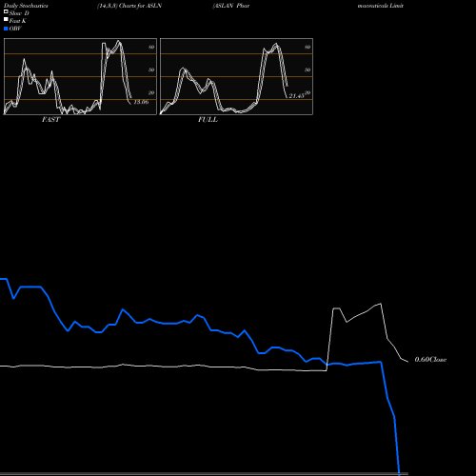Click the 'FAST' label under the left chart
The width and height of the screenshot is (476, 476).
point(50,120)
